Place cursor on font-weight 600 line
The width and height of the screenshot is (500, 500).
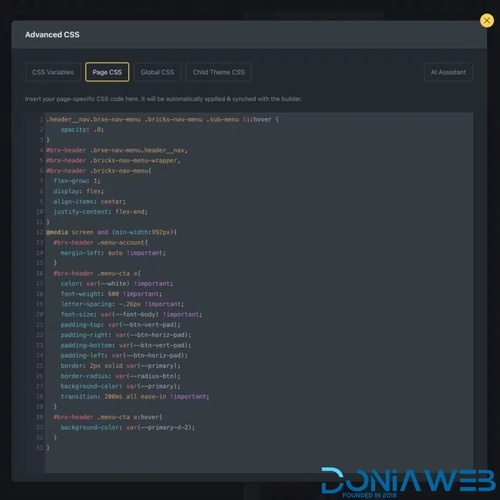pyautogui.click(x=111, y=294)
